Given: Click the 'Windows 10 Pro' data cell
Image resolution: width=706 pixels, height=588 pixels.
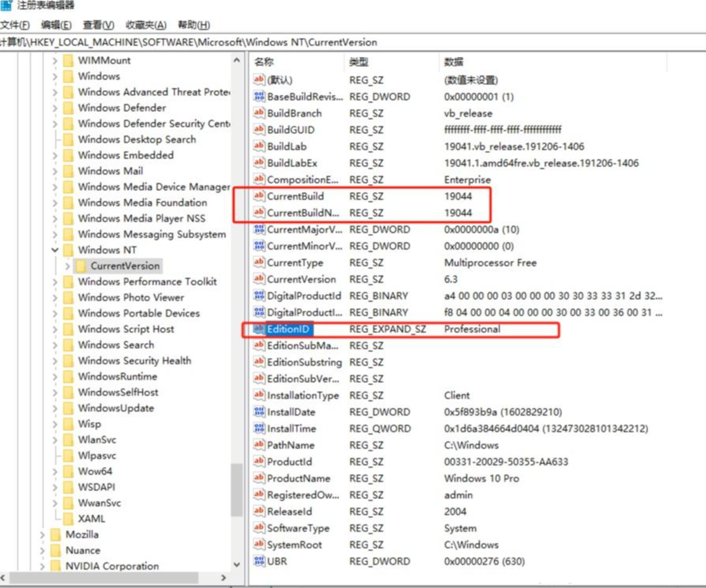Looking at the screenshot, I should [x=481, y=478].
